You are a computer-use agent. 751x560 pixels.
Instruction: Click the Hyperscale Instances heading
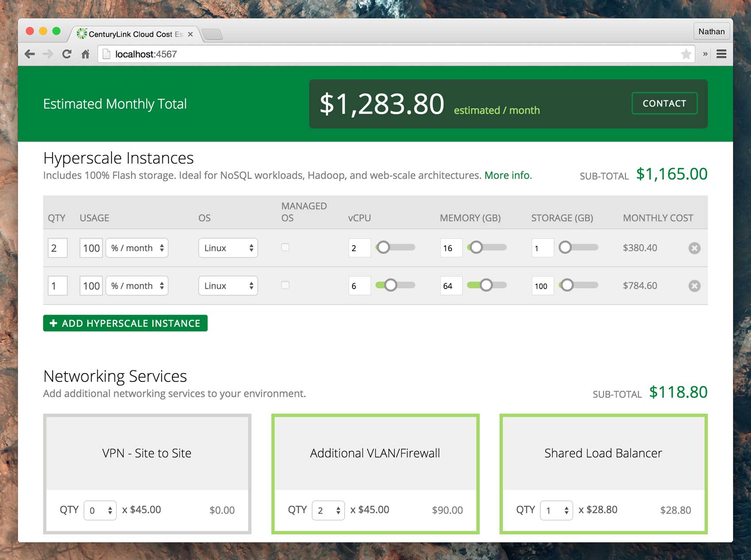pos(119,158)
